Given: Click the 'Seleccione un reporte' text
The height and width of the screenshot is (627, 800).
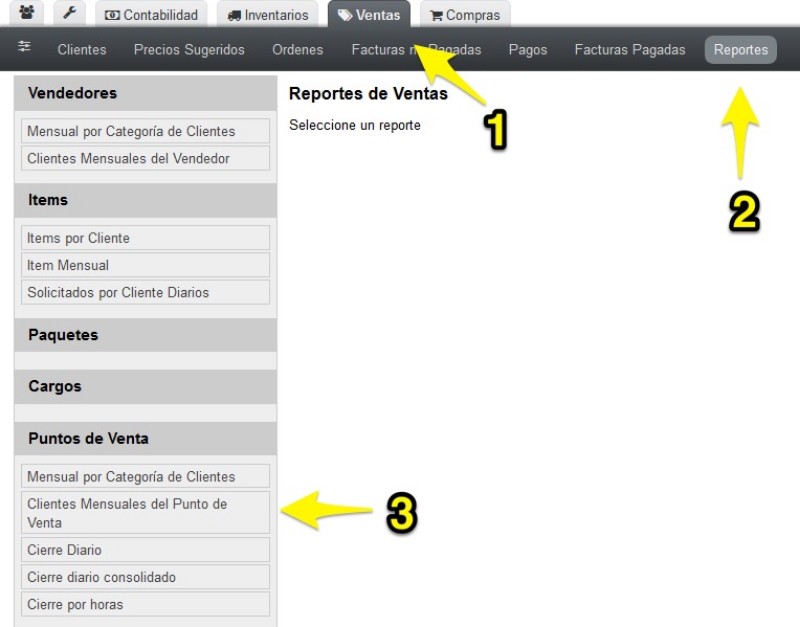Looking at the screenshot, I should pos(355,125).
